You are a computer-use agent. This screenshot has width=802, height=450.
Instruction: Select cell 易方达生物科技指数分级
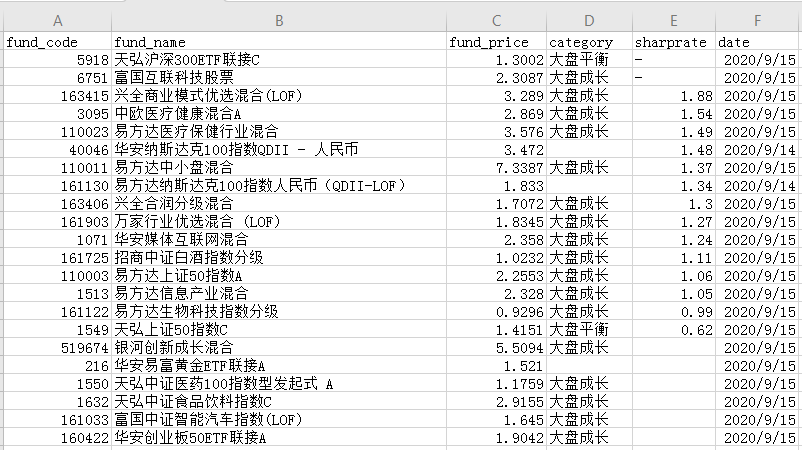279,311
